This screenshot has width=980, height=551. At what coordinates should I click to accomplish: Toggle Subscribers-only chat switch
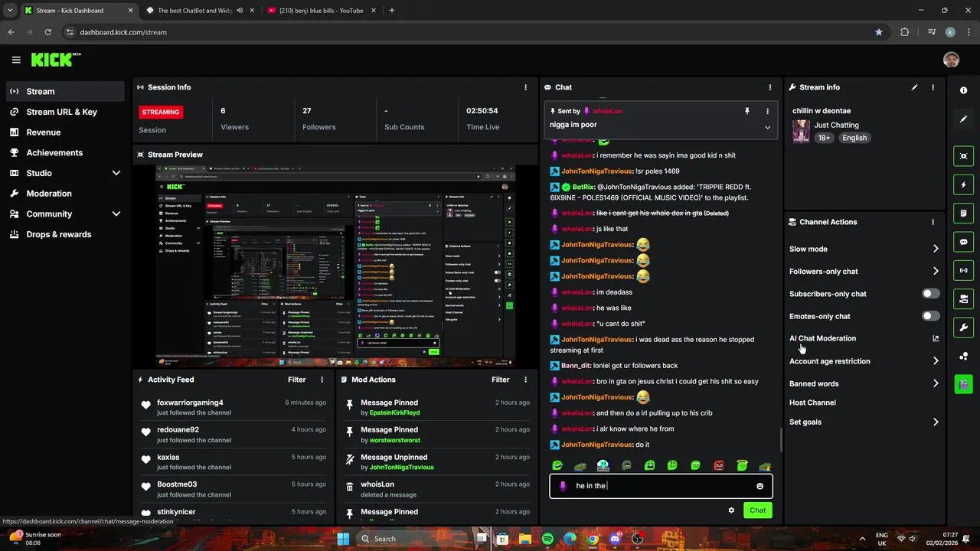pos(930,294)
